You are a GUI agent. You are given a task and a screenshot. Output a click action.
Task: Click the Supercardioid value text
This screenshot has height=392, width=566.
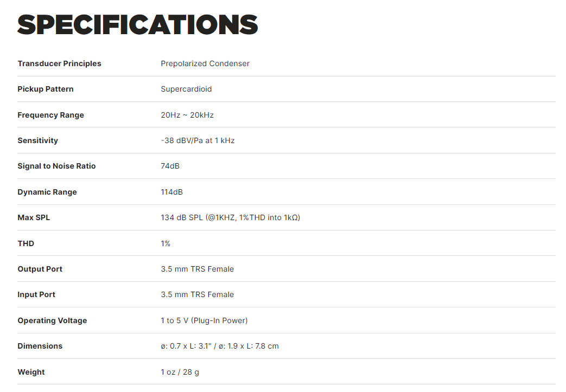(x=186, y=89)
